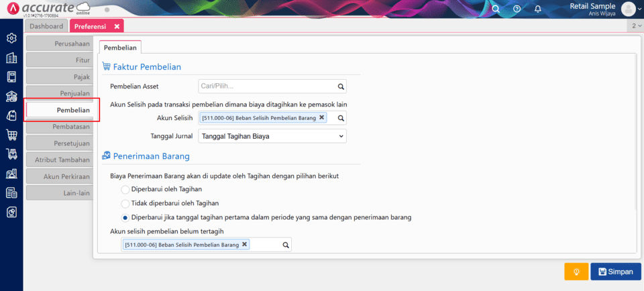This screenshot has width=644, height=291.
Task: Open the settings gear in the left sidebar
Action: coord(11,38)
